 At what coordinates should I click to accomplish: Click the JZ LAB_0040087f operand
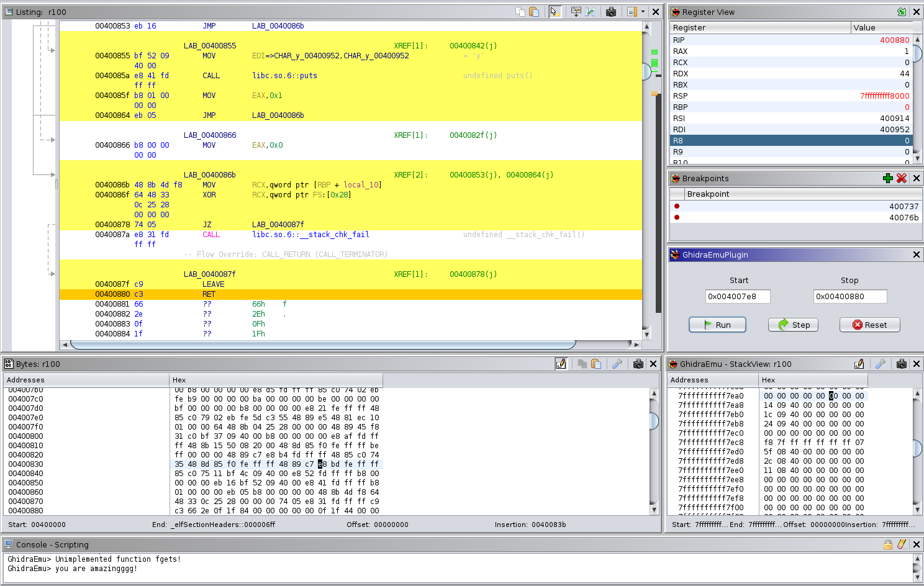pyautogui.click(x=278, y=225)
